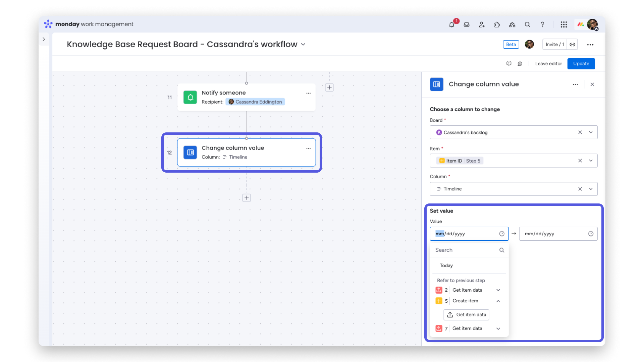Click the monday work management logo

click(89, 24)
